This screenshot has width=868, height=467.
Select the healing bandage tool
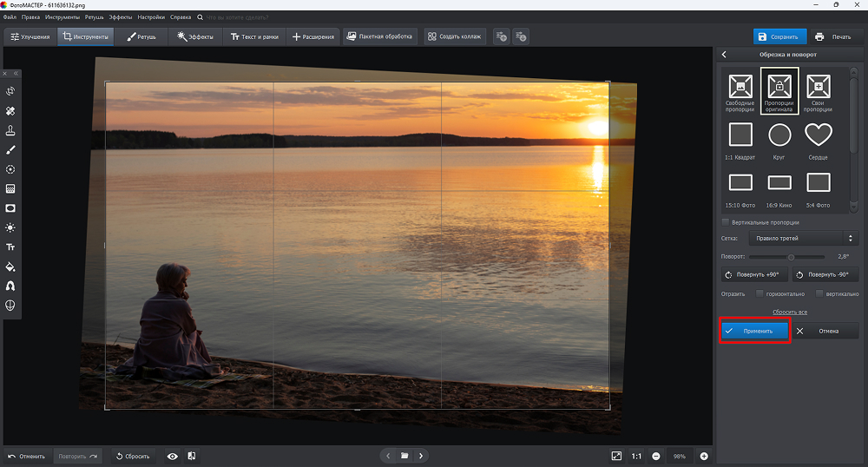tap(10, 110)
